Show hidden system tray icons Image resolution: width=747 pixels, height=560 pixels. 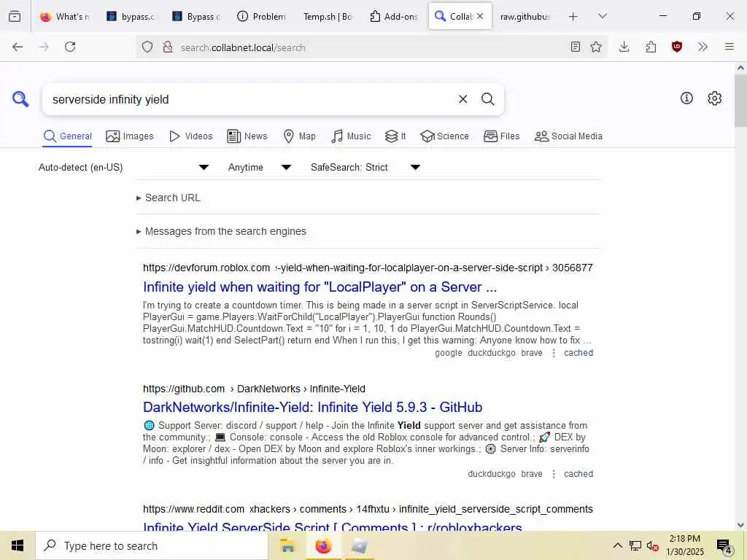pos(617,545)
